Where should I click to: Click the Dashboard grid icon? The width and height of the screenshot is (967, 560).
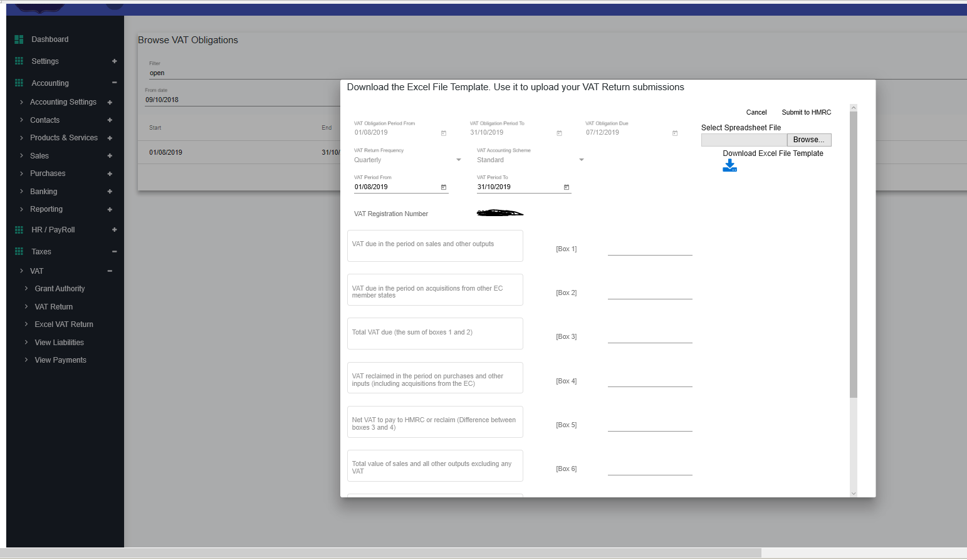tap(19, 39)
